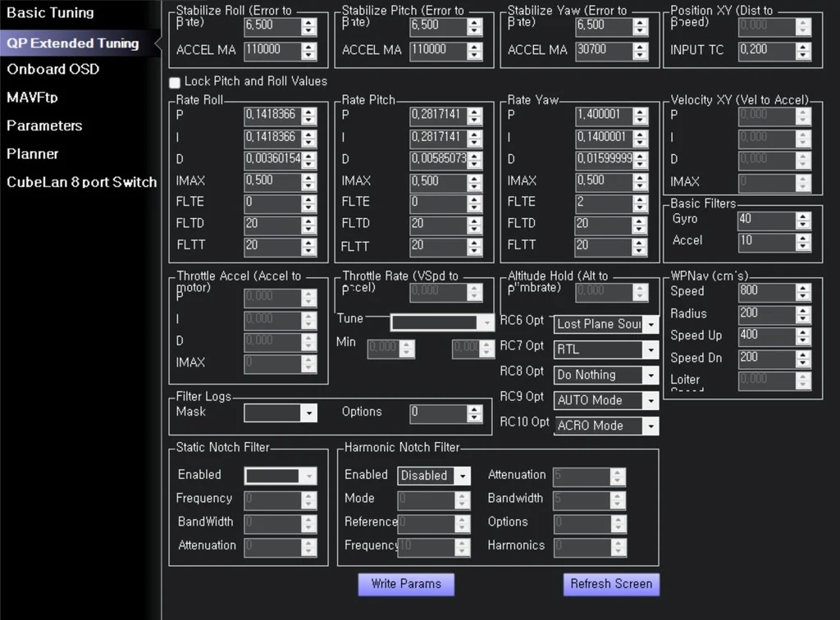Open the Filter Logs Mask dropdown
The height and width of the screenshot is (620, 840).
(x=280, y=413)
